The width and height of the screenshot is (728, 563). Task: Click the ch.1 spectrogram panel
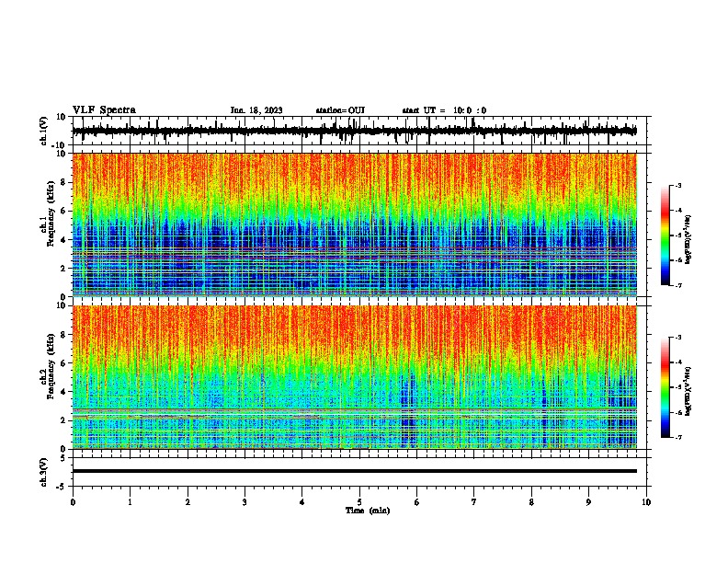pyautogui.click(x=355, y=224)
